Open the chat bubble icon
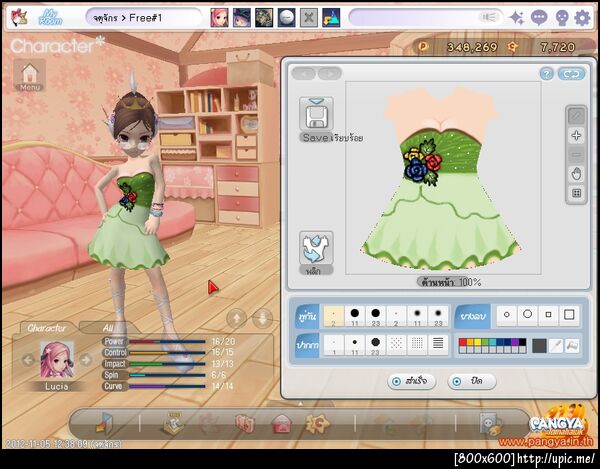The image size is (600, 469). (x=539, y=18)
